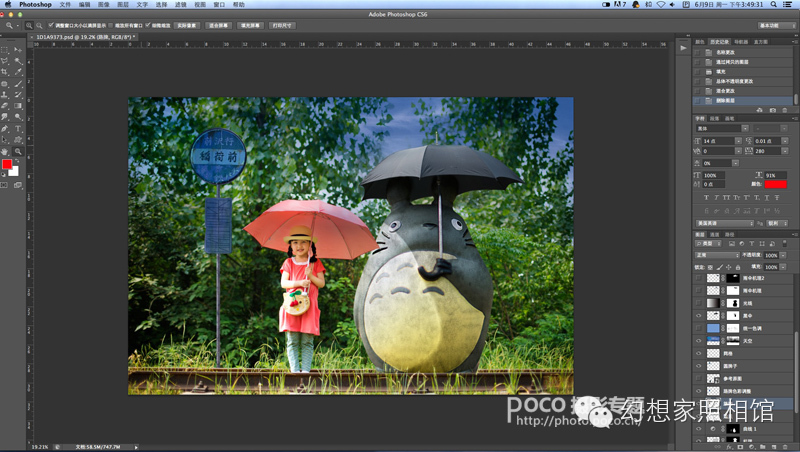The width and height of the screenshot is (800, 452).
Task: Open the layer opacity dropdown arrow
Action: (x=783, y=255)
